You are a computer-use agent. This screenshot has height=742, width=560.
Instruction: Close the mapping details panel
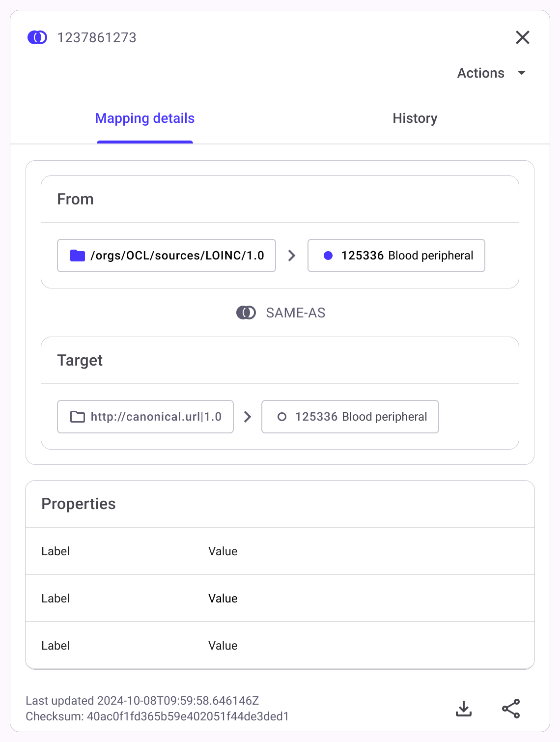pyautogui.click(x=522, y=37)
